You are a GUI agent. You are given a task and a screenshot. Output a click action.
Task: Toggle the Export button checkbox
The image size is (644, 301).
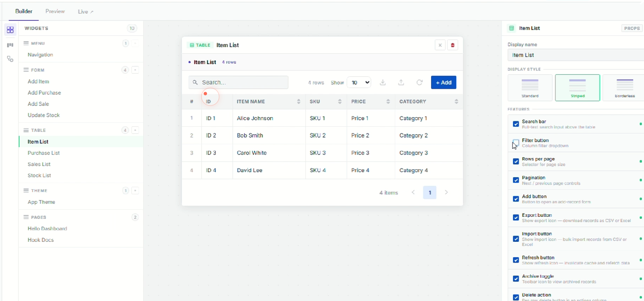click(x=516, y=218)
